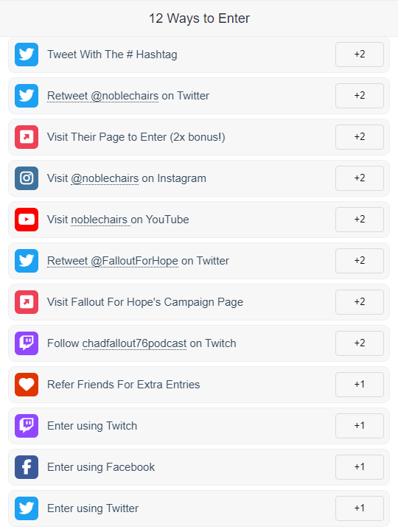Viewport: 398px width, 532px height.
Task: Open the Retweet @FalloutForHope on Twitter link
Action: pyautogui.click(x=138, y=261)
